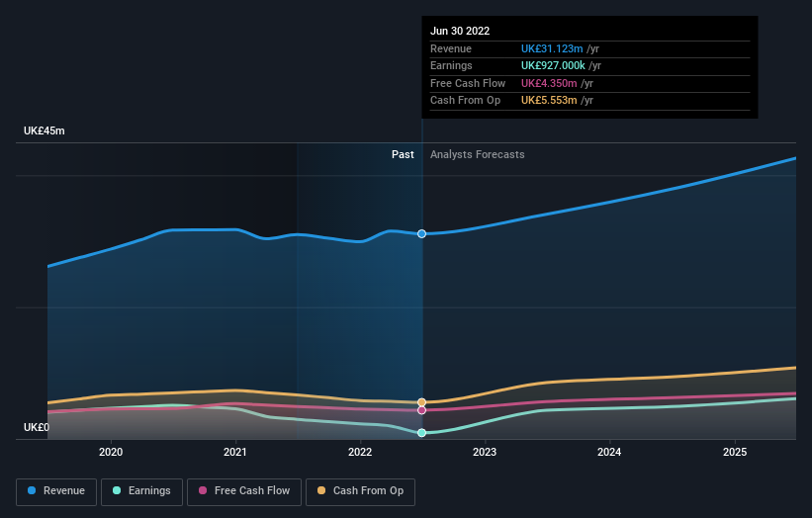Click the UK£0 y-axis label

pyautogui.click(x=37, y=427)
